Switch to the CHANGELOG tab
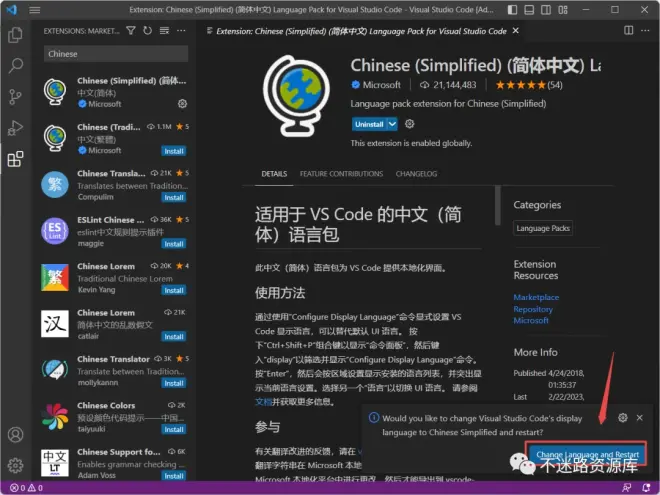The height and width of the screenshot is (495, 660). [416, 174]
